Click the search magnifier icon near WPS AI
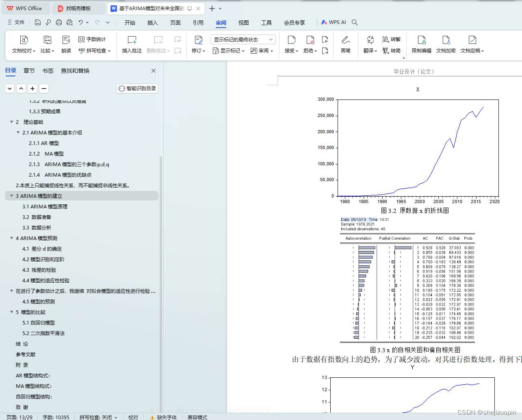 click(x=355, y=22)
